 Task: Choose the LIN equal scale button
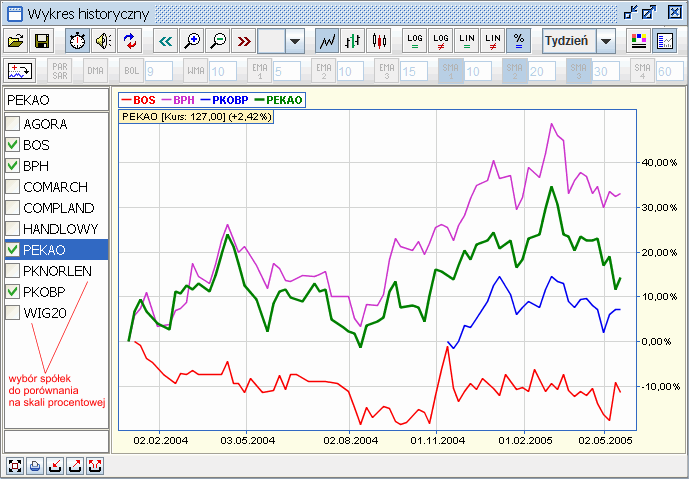point(467,41)
